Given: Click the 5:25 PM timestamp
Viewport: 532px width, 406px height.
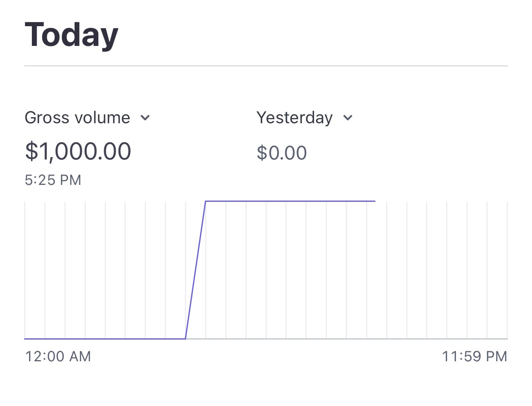Looking at the screenshot, I should coord(53,180).
